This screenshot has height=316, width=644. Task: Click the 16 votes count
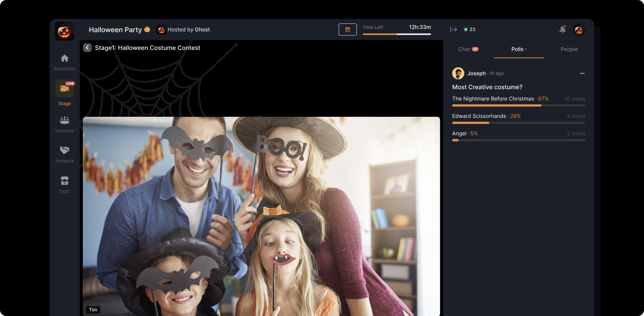point(575,99)
